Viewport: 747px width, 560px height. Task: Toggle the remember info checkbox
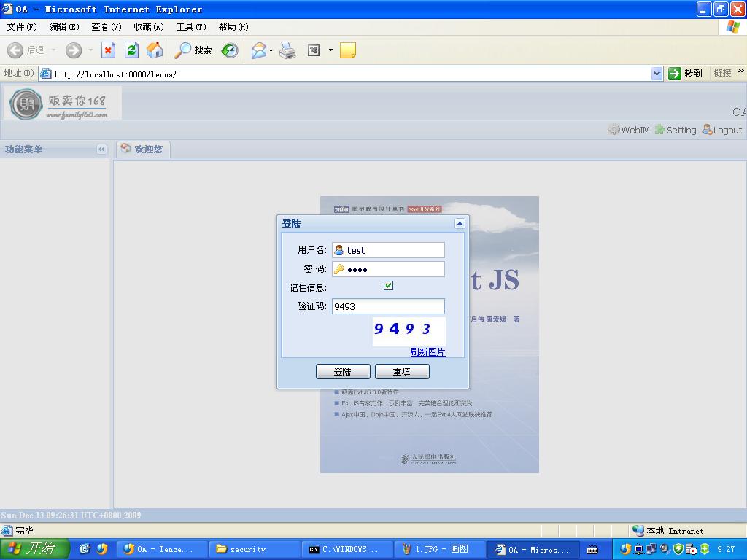pyautogui.click(x=388, y=286)
